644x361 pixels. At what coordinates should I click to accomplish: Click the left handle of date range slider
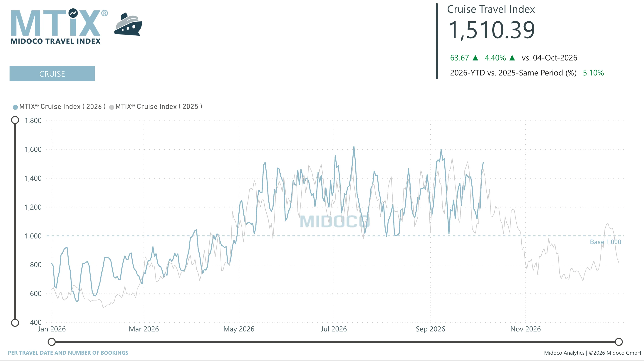52,342
